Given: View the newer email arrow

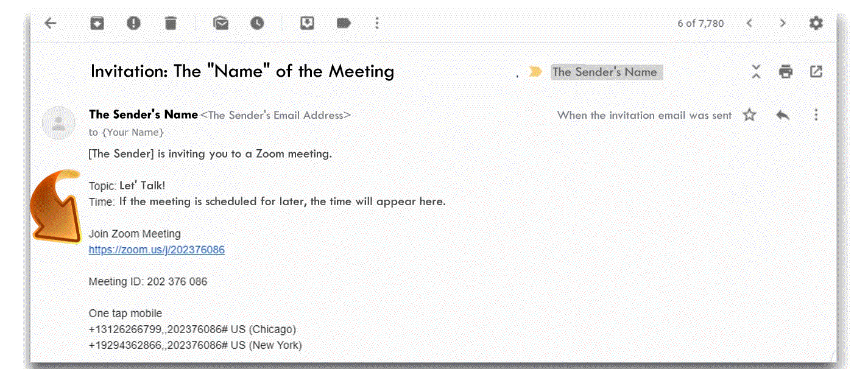Looking at the screenshot, I should [x=750, y=23].
